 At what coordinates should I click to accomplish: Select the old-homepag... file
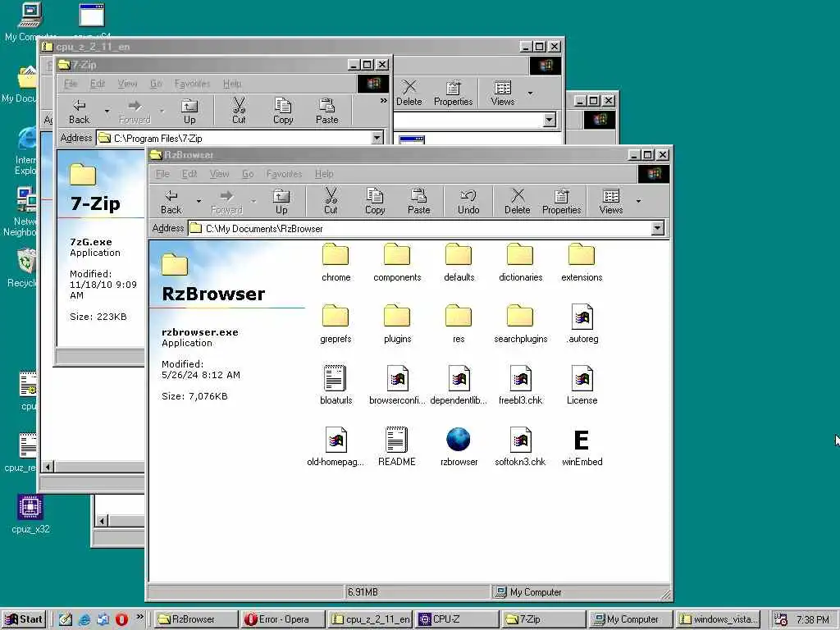point(336,447)
